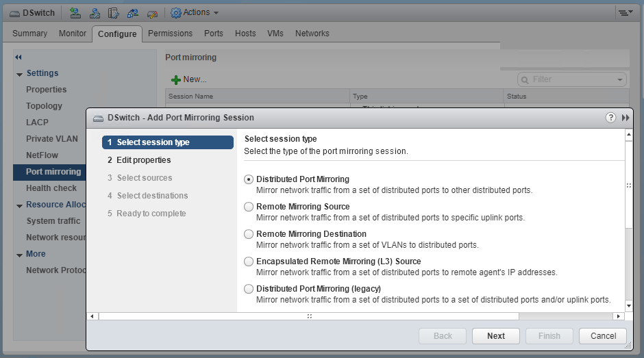This screenshot has width=644, height=358.
Task: Select Encapsulated Remote Mirroring (L3) Source
Action: pyautogui.click(x=249, y=261)
